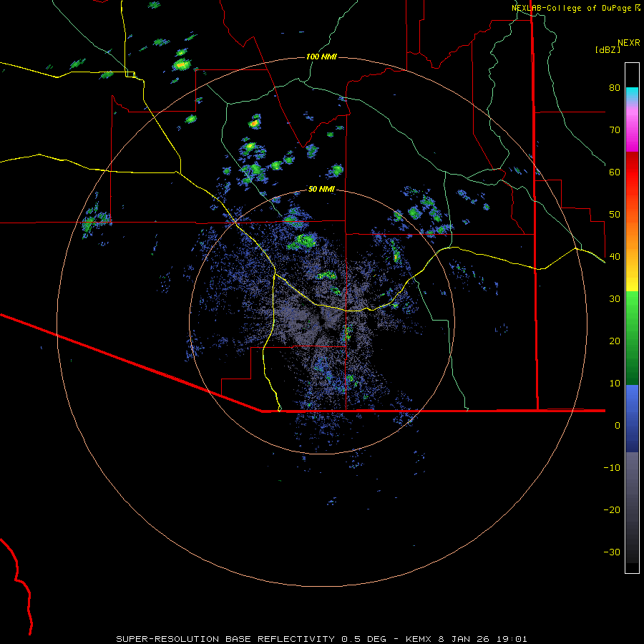Image resolution: width=644 pixels, height=644 pixels.
Task: Click the 0 dBZ scale value
Action: [618, 426]
